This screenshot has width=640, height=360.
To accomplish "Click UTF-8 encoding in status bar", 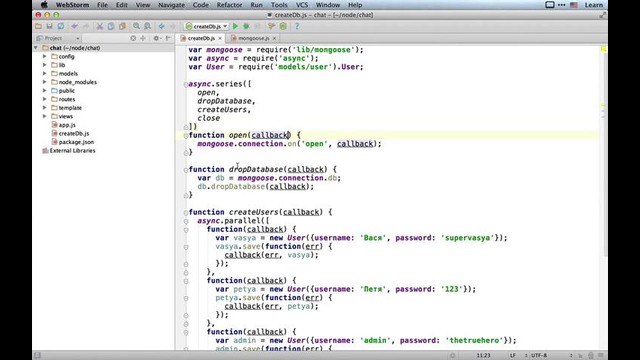I will [x=539, y=355].
